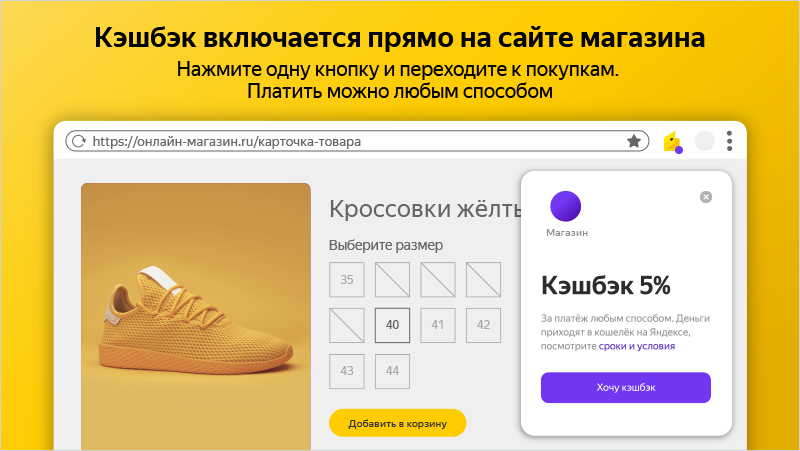Pick shoe size 43
The height and width of the screenshot is (451, 800).
347,371
